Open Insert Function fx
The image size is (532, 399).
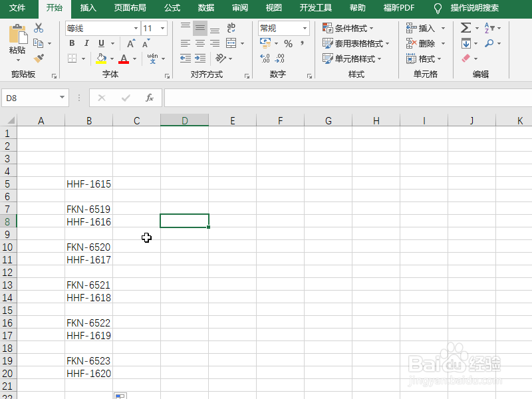coord(149,98)
